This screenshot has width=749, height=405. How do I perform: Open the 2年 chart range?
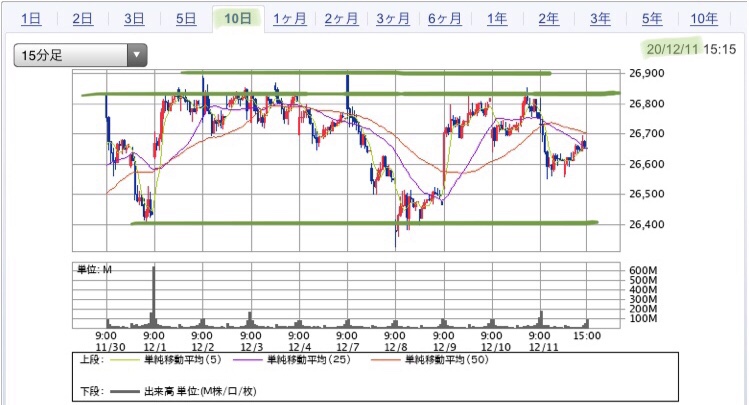click(x=548, y=19)
